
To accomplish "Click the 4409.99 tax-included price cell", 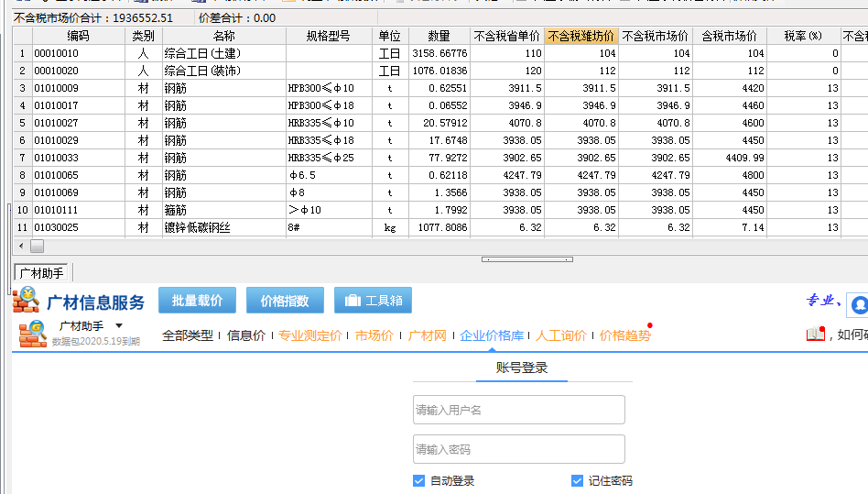I will (x=730, y=158).
